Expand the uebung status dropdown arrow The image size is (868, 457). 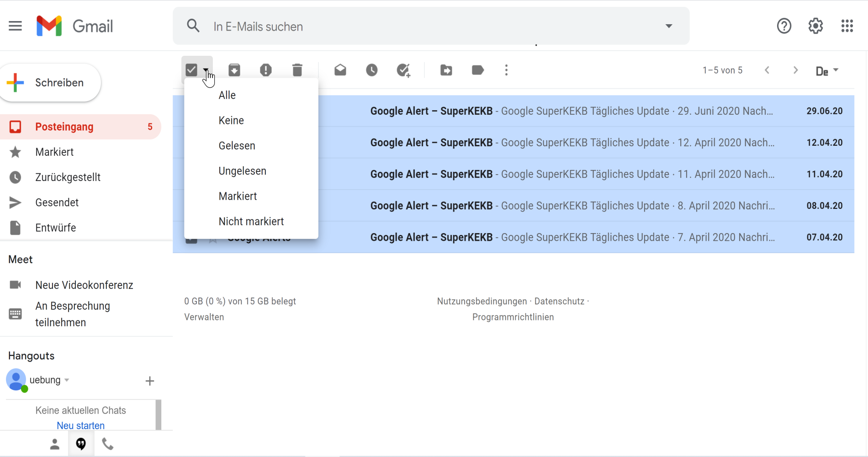[67, 380]
